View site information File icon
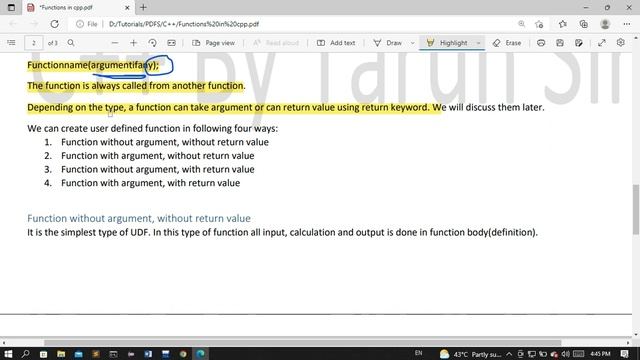 pyautogui.click(x=87, y=24)
